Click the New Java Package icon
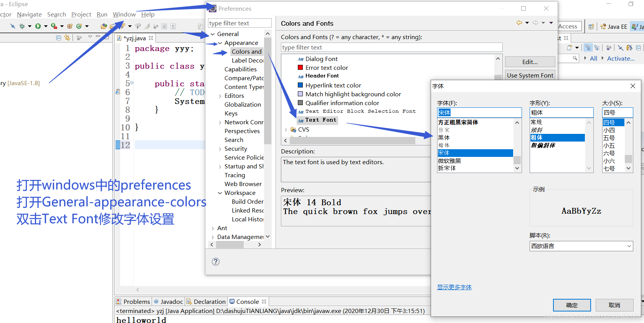Image resolution: width=644 pixels, height=323 pixels. coord(70,26)
